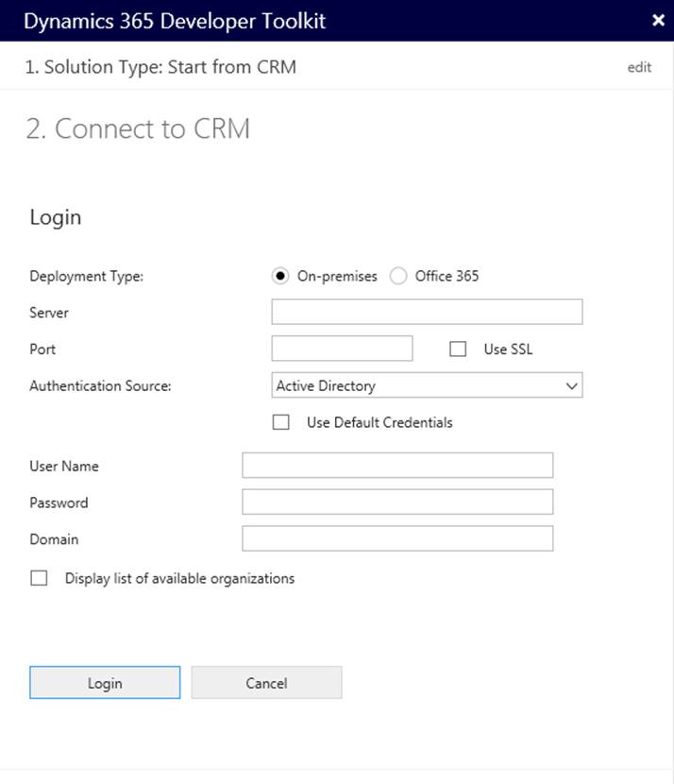
Task: Click the Login button
Action: click(105, 683)
